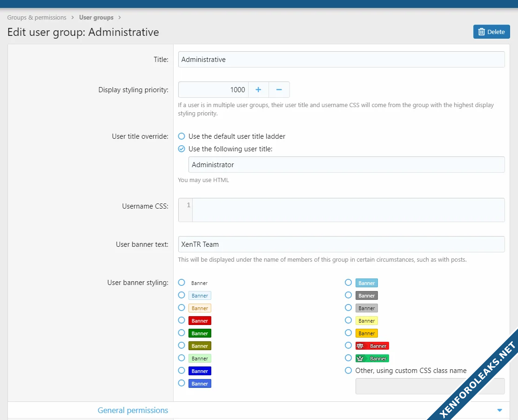Pick the solid red banner style
The width and height of the screenshot is (518, 420).
tap(182, 321)
